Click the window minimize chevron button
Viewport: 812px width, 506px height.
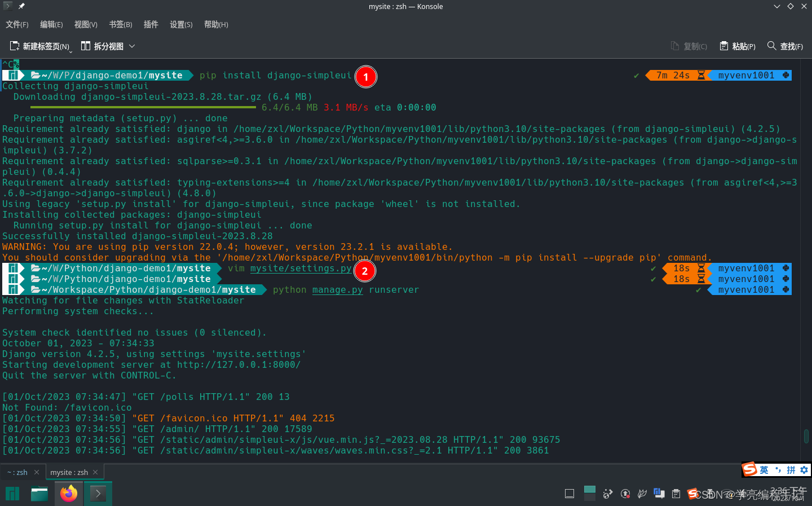coord(777,6)
